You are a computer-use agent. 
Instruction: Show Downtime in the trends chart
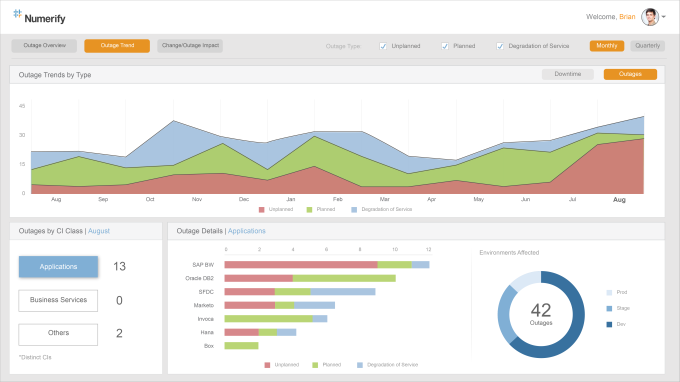click(568, 74)
